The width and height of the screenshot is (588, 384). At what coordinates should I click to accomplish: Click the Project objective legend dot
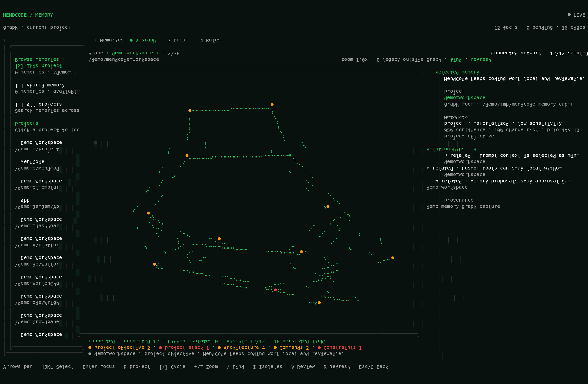point(90,348)
